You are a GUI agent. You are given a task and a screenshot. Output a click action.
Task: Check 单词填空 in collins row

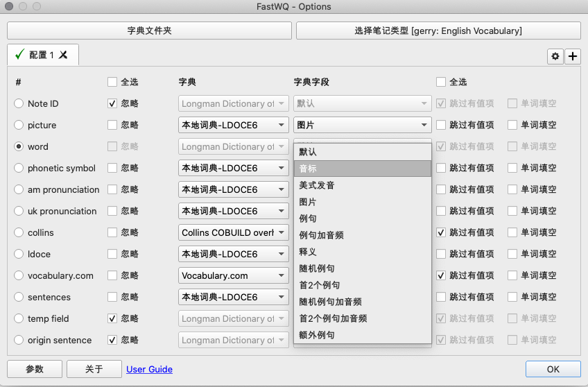click(x=512, y=232)
